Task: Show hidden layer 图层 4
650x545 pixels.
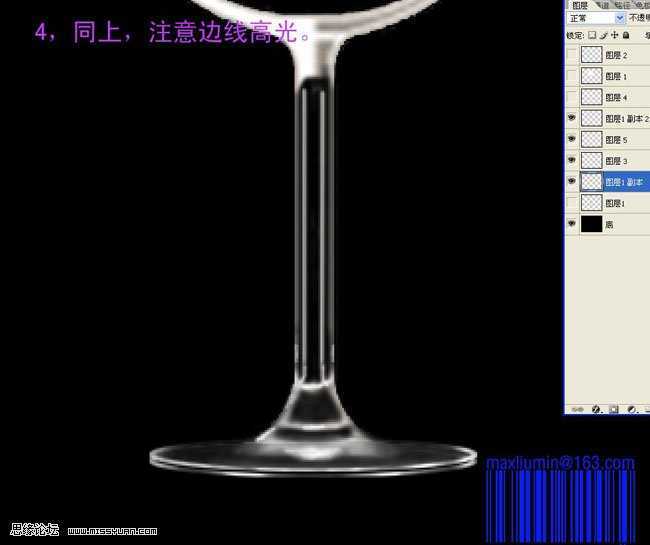Action: pos(572,97)
